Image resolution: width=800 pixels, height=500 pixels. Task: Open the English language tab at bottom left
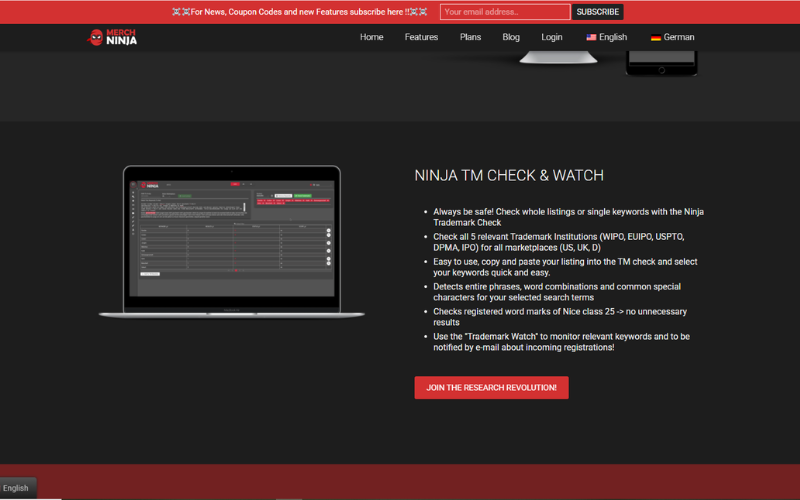pyautogui.click(x=17, y=488)
